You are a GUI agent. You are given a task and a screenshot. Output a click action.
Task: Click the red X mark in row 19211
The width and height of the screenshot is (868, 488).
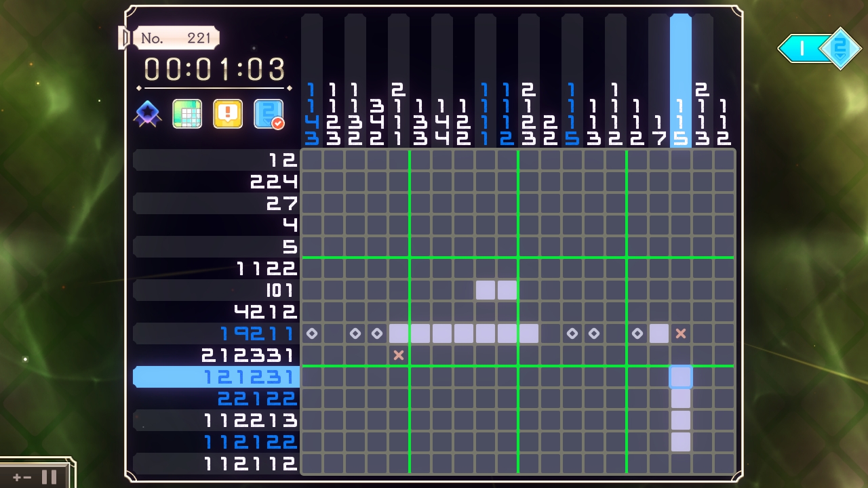(681, 333)
